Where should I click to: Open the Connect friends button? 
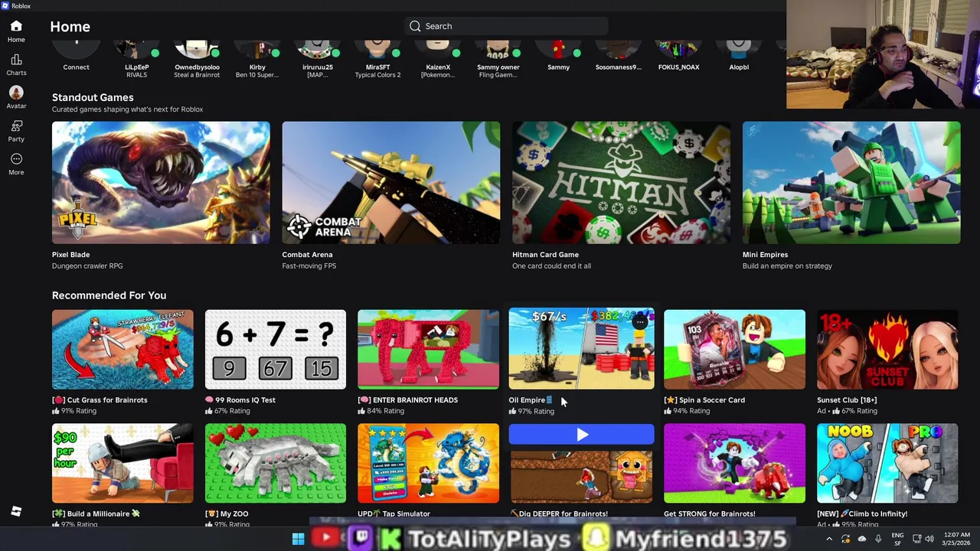click(76, 56)
